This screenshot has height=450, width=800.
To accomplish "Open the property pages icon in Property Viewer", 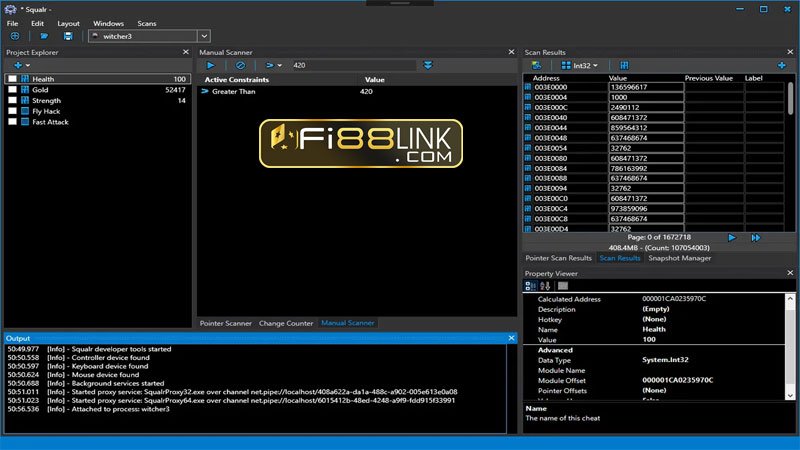I will coord(563,286).
